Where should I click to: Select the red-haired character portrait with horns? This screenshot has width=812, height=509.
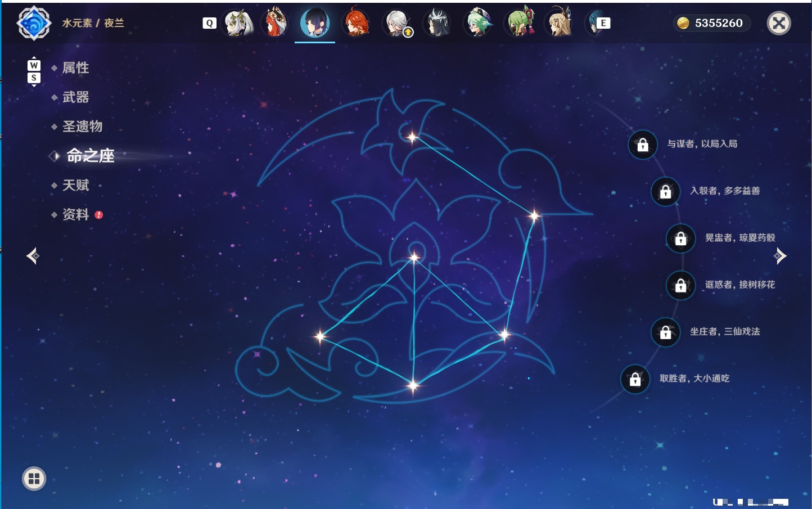[x=275, y=22]
